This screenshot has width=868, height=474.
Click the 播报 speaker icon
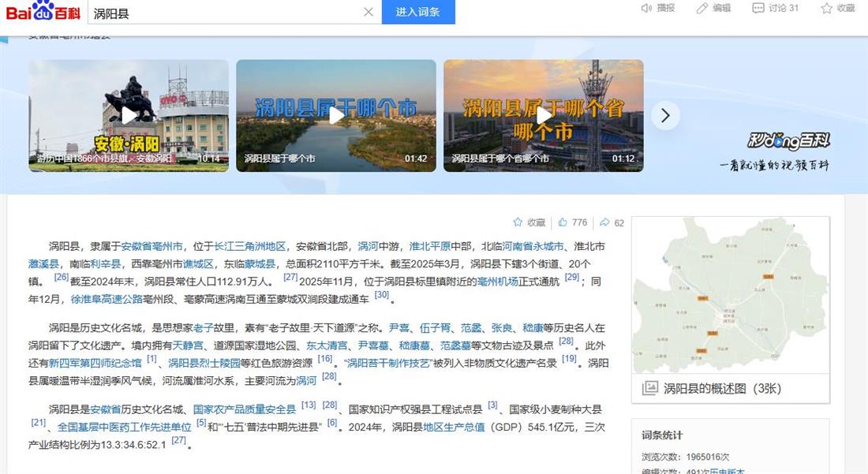[646, 8]
